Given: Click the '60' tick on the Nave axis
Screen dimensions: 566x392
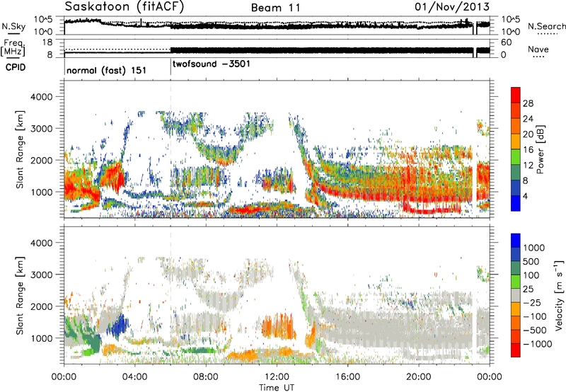Looking at the screenshot, I should pos(507,42).
